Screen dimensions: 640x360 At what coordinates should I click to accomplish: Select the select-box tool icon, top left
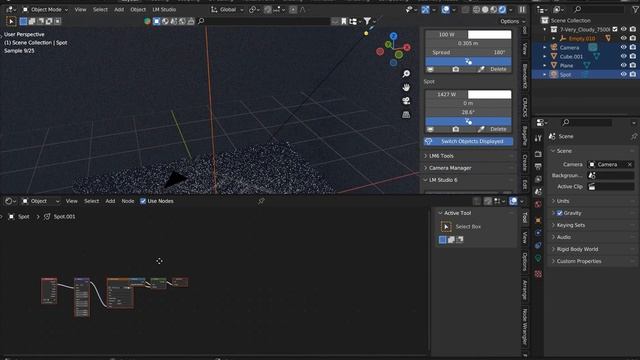pos(11,21)
